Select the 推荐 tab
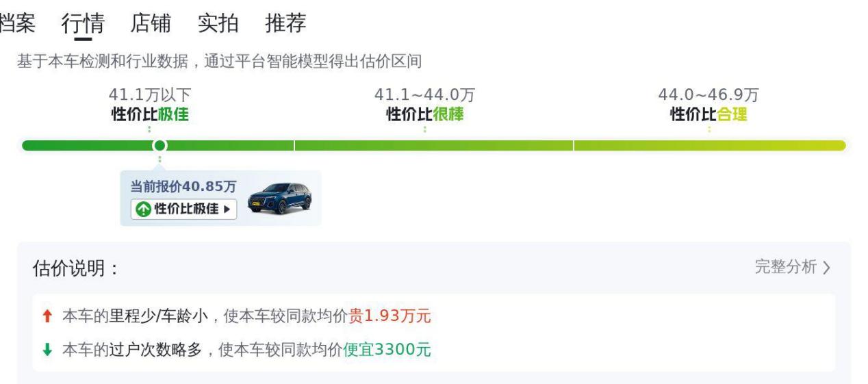 [x=285, y=23]
